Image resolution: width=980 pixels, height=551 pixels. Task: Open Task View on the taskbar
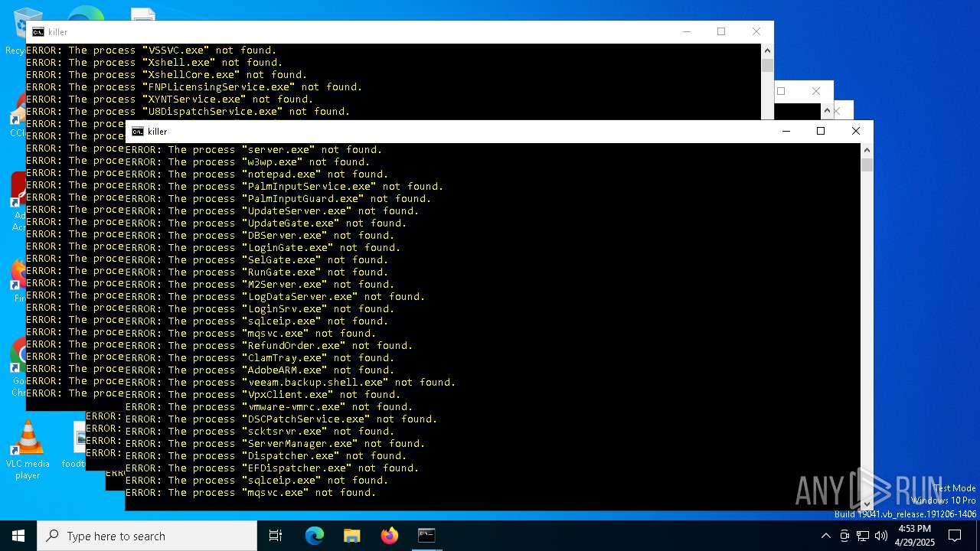tap(276, 536)
